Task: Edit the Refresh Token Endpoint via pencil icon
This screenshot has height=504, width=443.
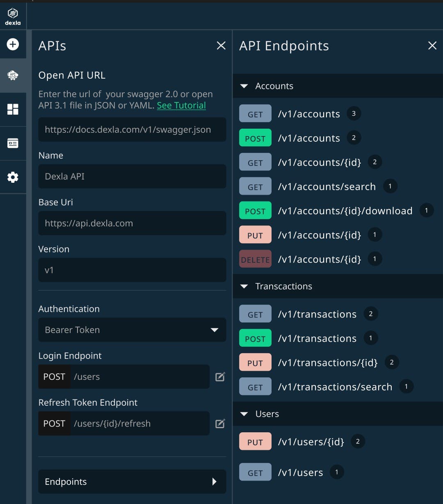Action: [220, 423]
